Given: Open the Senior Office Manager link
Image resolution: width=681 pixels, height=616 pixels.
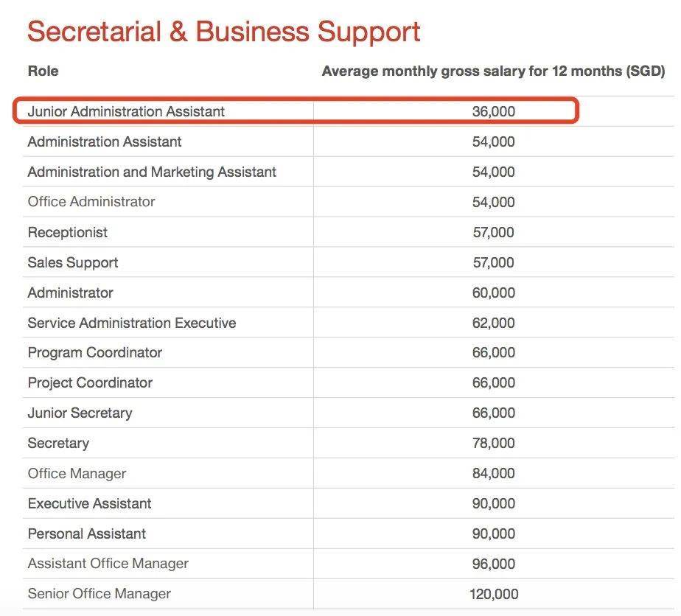Looking at the screenshot, I should (99, 593).
